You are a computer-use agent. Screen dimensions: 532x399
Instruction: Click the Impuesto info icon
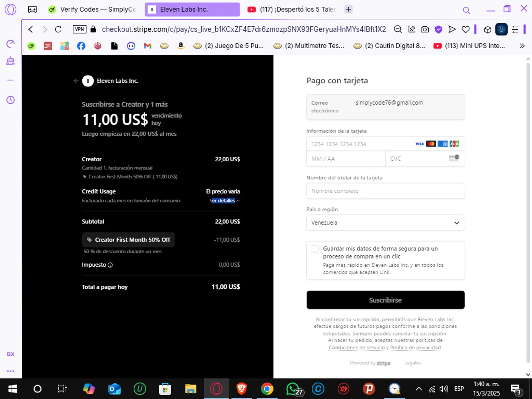(x=110, y=265)
